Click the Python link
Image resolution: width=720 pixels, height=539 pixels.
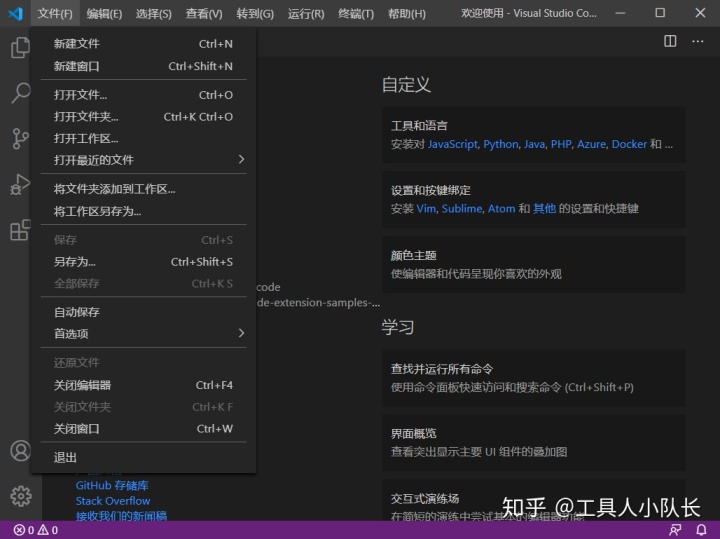coord(501,144)
